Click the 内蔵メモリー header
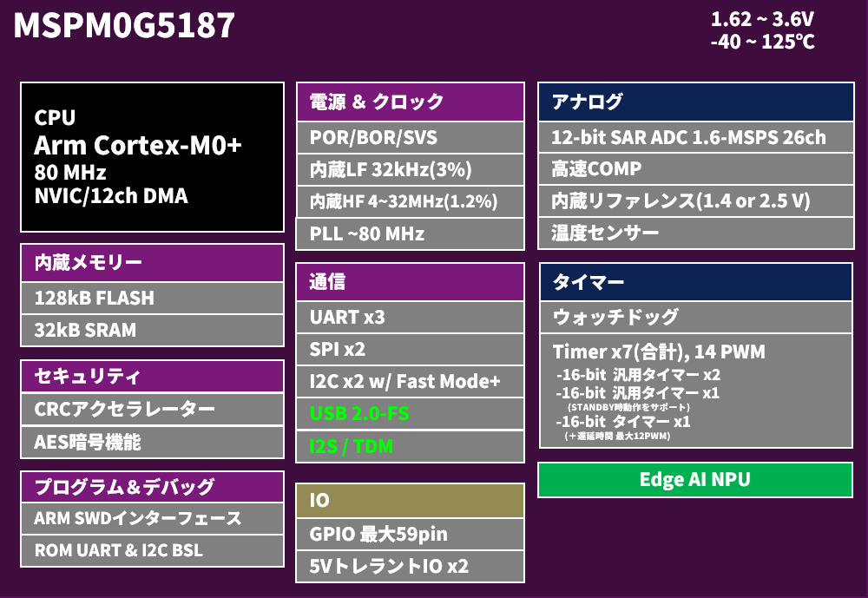Viewport: 868px width, 598px height. (x=152, y=262)
